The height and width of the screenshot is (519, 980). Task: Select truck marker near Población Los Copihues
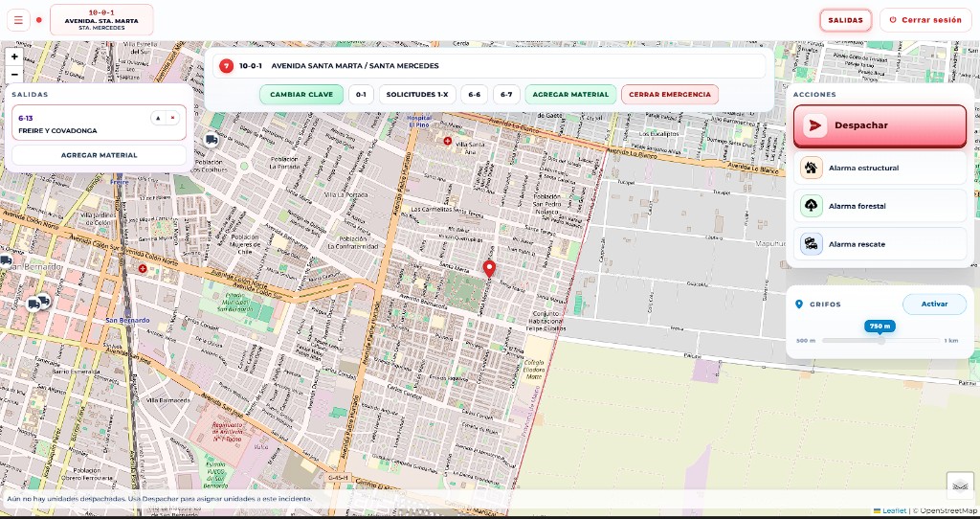click(212, 140)
